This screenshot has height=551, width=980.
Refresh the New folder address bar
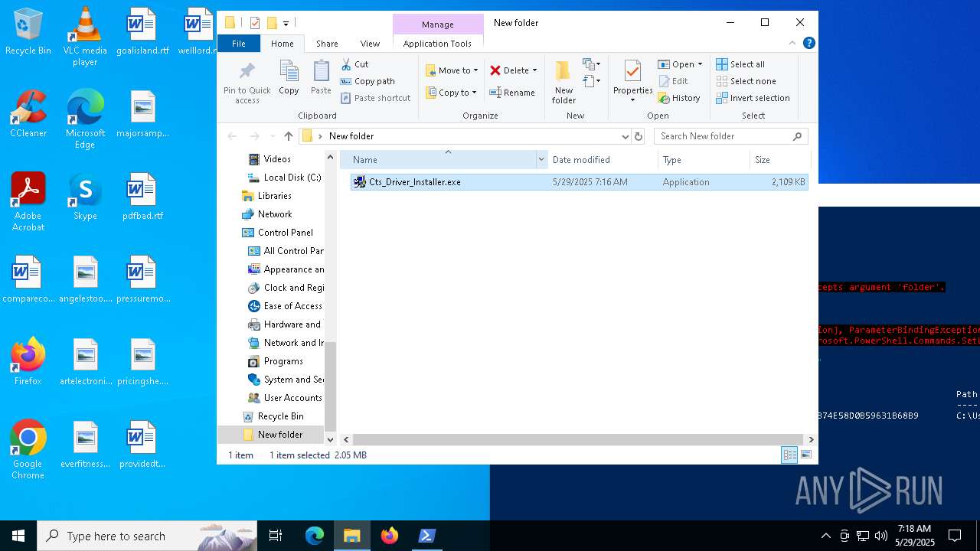point(639,136)
